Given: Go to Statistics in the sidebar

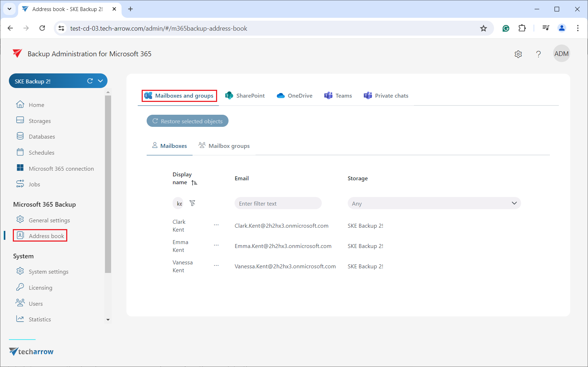Looking at the screenshot, I should click(40, 319).
